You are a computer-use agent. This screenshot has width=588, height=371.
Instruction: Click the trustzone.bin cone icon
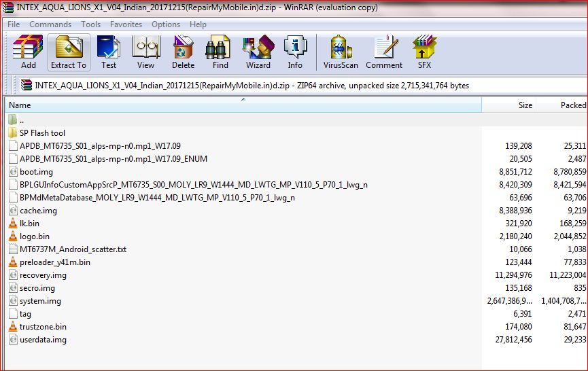(x=13, y=326)
